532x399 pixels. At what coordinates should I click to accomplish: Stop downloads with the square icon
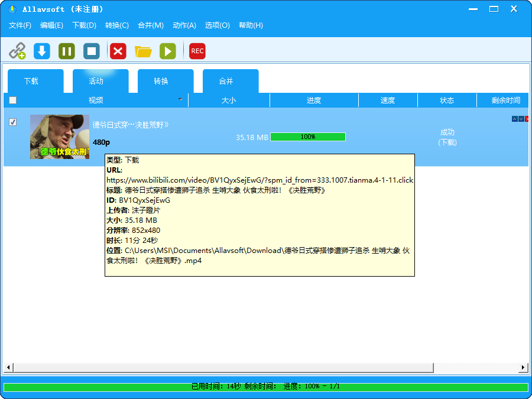(x=91, y=51)
